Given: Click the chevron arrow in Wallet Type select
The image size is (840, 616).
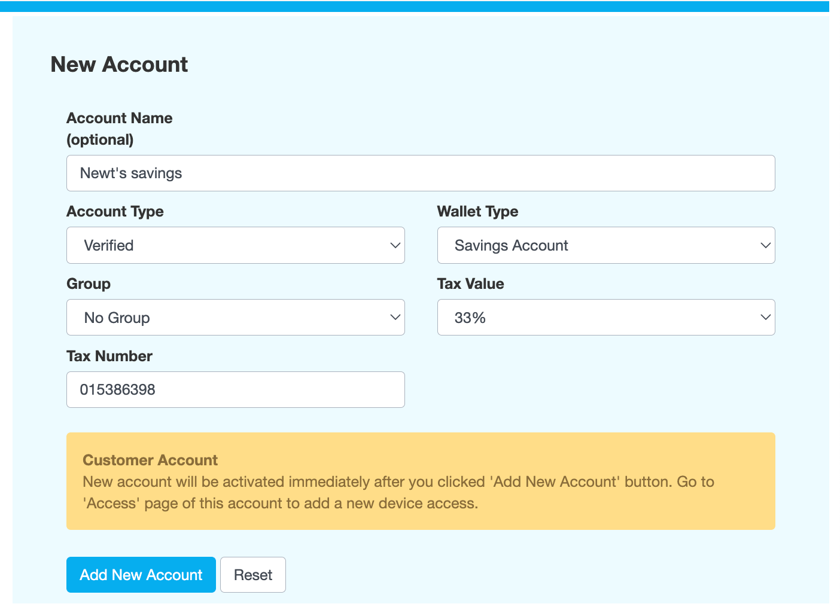Looking at the screenshot, I should click(x=765, y=245).
